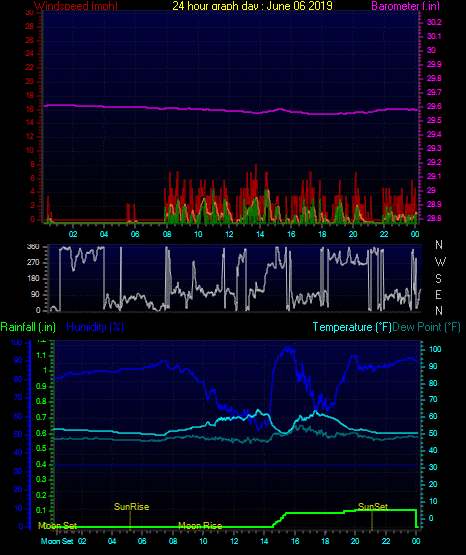This screenshot has width=466, height=555.
Task: Click the 270 degree wind direction tick
Action: click(34, 263)
